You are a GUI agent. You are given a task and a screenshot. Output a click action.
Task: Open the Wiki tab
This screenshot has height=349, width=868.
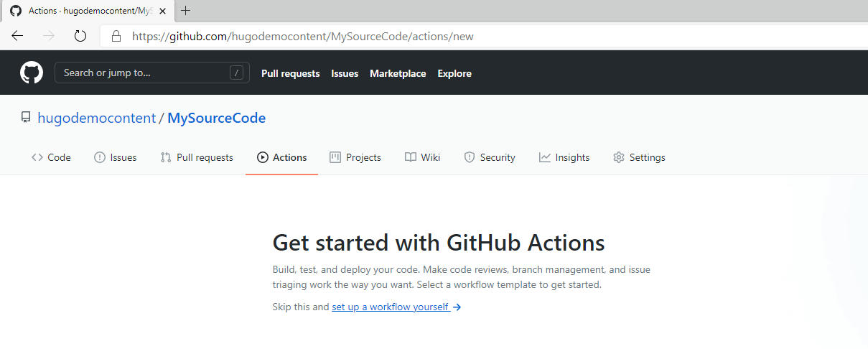(422, 157)
